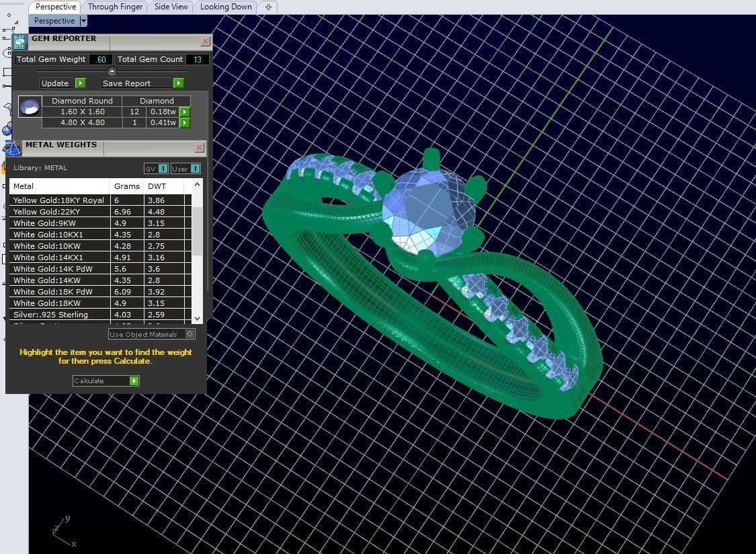Select the White Gold:18K PdW row
756x554 pixels.
[x=100, y=292]
